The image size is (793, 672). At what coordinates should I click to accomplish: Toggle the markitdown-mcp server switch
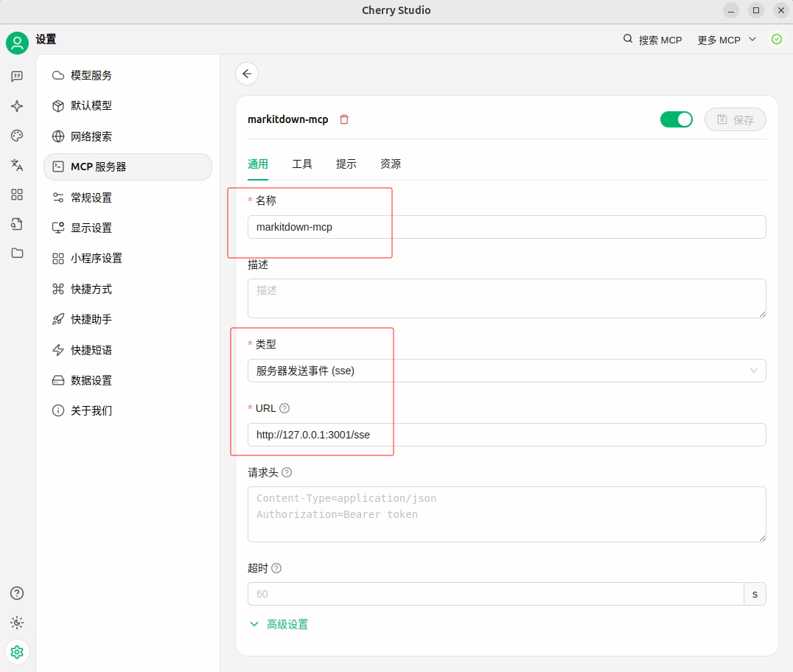coord(676,120)
